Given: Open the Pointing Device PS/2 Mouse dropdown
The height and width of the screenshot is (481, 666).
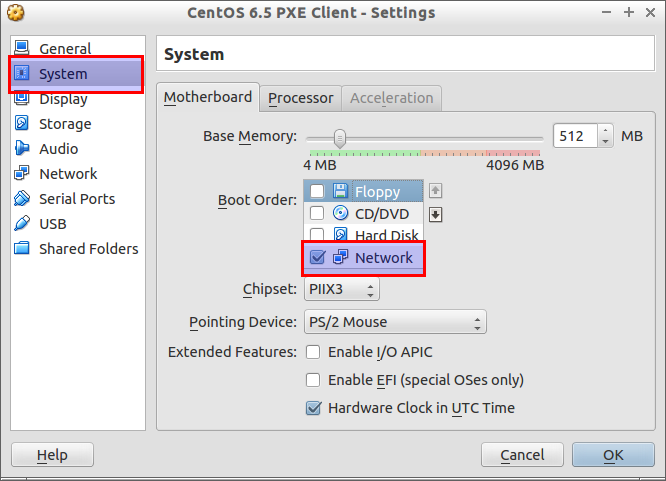Looking at the screenshot, I should point(395,322).
